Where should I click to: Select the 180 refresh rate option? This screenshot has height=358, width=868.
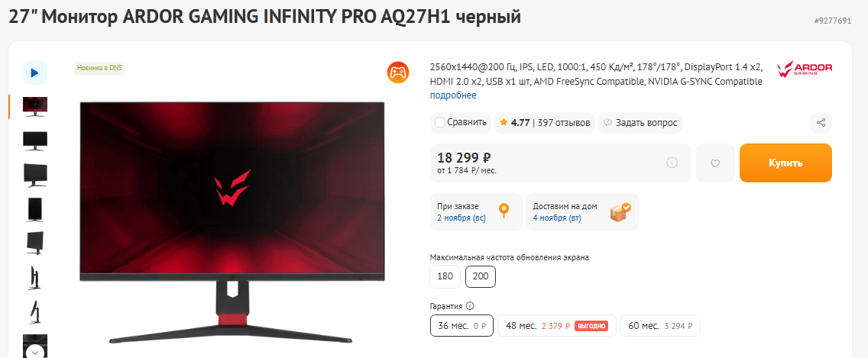[x=445, y=276]
